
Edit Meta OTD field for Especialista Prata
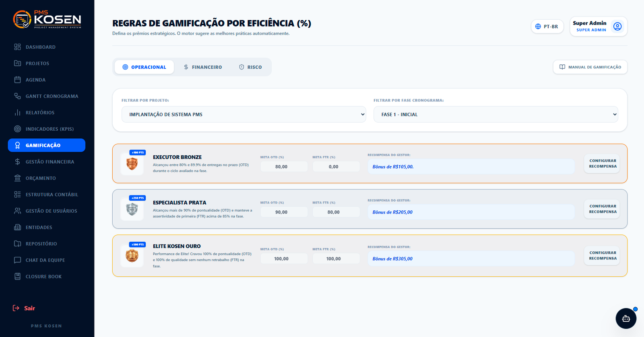click(x=284, y=212)
